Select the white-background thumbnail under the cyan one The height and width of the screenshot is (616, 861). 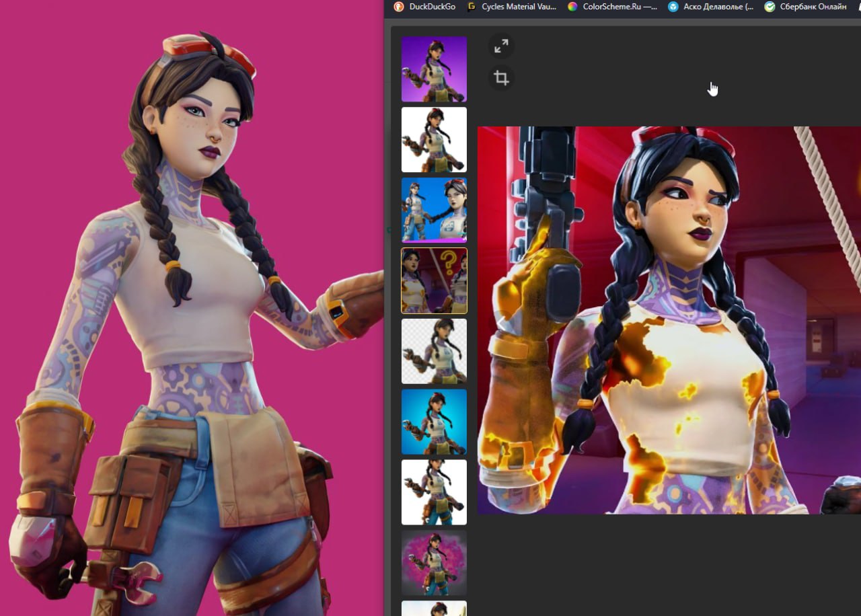point(434,492)
